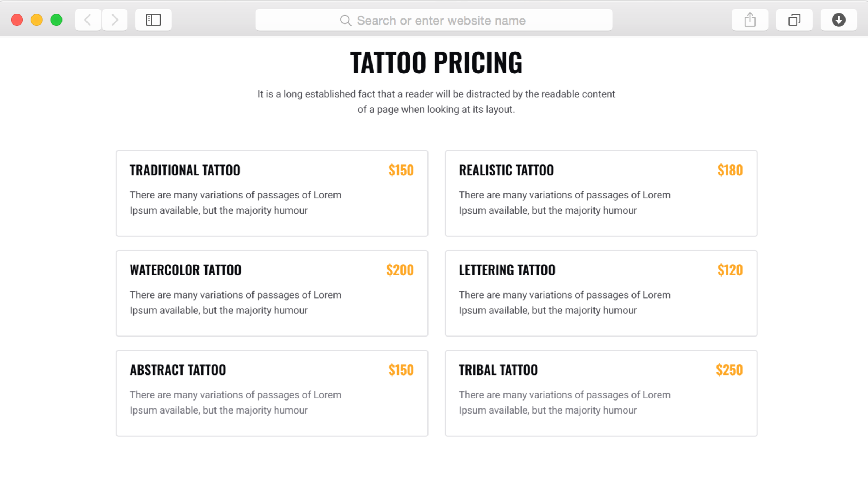This screenshot has width=868, height=488.
Task: Open the Realistic Tattoo pricing title
Action: [x=506, y=170]
